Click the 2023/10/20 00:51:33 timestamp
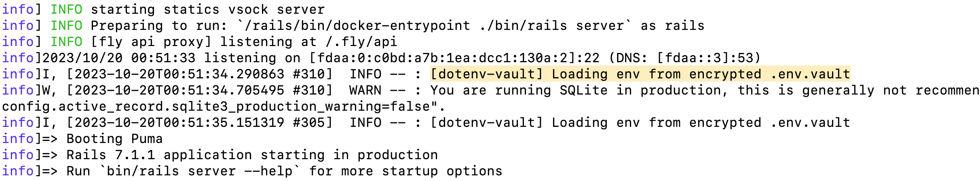 (119, 58)
